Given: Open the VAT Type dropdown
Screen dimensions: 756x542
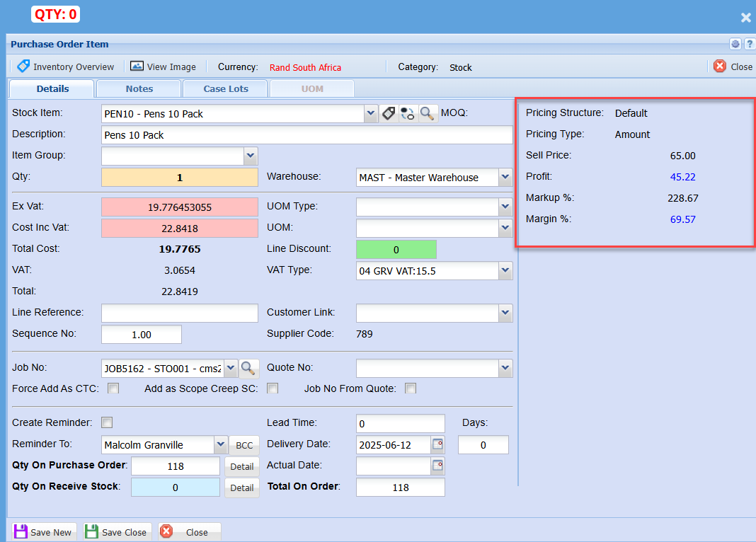Looking at the screenshot, I should tap(505, 270).
